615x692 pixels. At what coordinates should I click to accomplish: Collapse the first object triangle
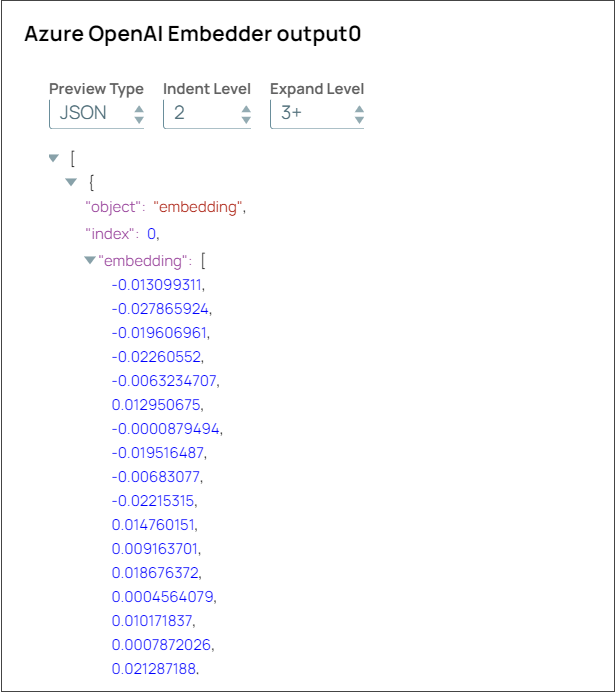coord(71,182)
